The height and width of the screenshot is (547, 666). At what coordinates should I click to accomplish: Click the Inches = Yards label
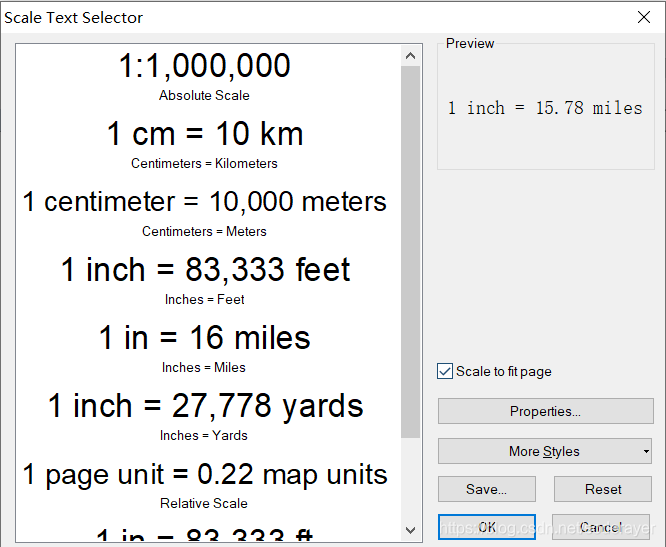pos(204,435)
